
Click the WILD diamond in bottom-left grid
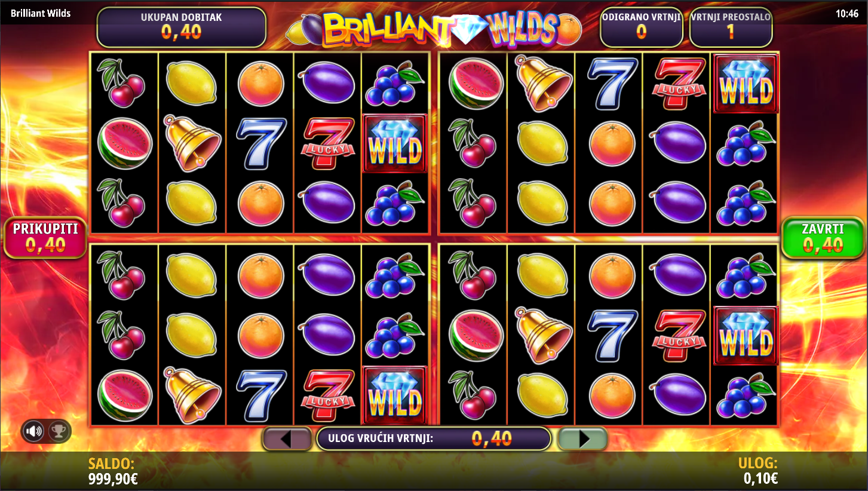click(395, 395)
